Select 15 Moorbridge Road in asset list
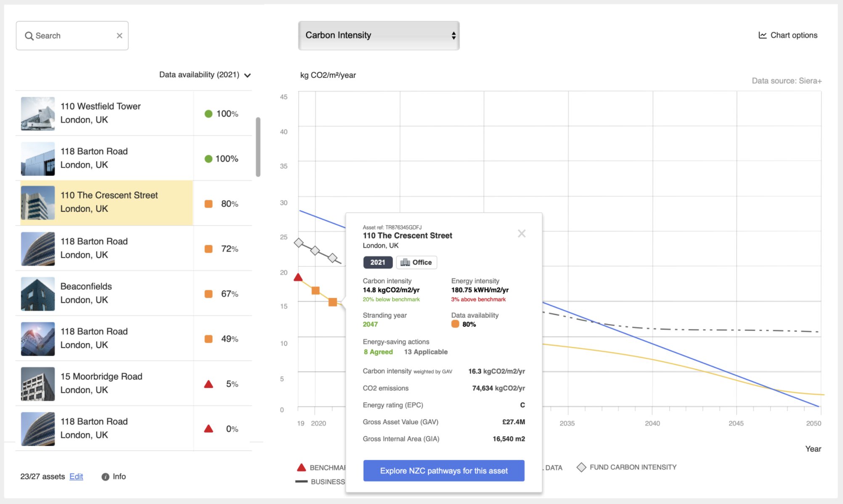This screenshot has height=504, width=843. tap(134, 383)
